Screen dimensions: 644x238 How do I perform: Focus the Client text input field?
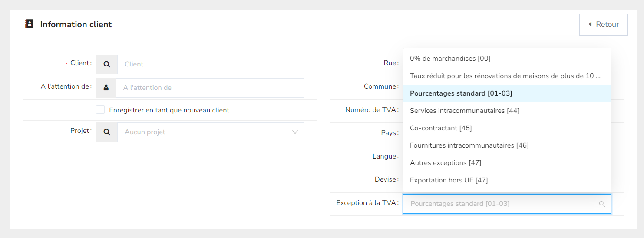click(210, 64)
